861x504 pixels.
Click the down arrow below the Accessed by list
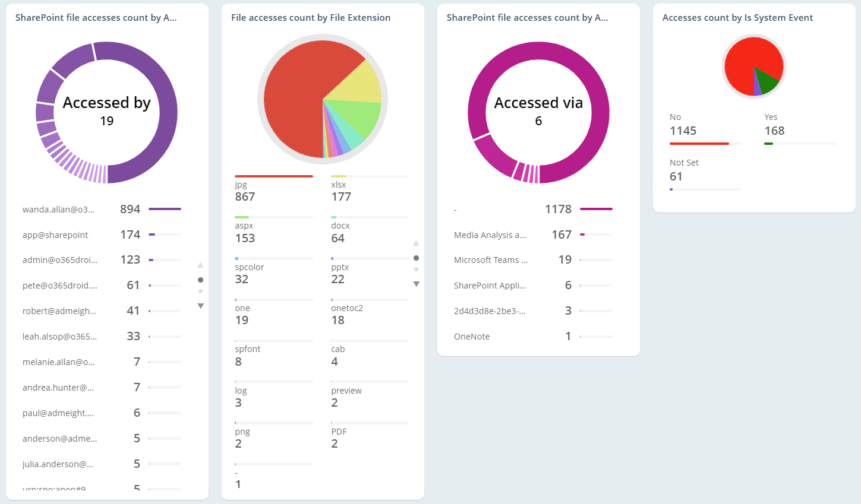click(x=201, y=306)
